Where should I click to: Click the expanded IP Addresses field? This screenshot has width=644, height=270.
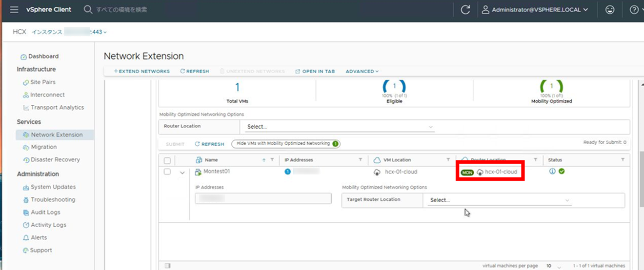(263, 198)
